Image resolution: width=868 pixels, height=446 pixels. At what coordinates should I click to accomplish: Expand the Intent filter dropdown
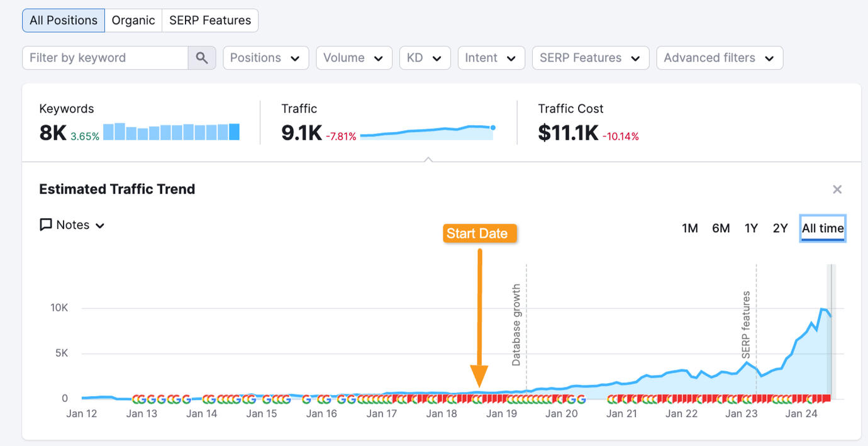tap(491, 58)
